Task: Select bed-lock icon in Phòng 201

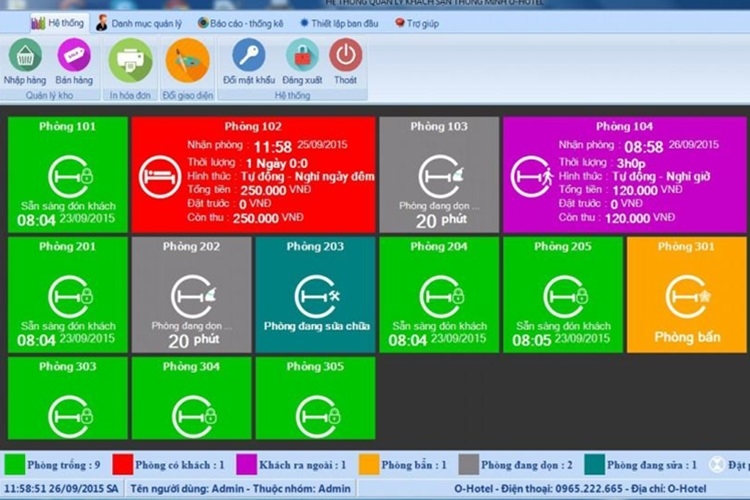Action: click(70, 297)
